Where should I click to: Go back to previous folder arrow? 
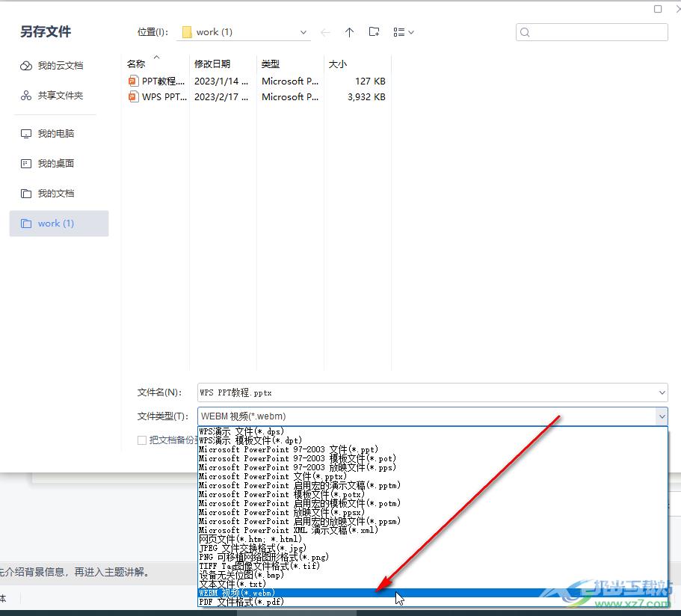click(325, 32)
